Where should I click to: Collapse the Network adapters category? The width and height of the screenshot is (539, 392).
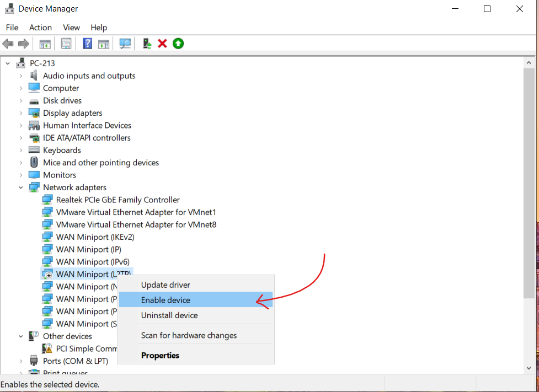(x=21, y=187)
